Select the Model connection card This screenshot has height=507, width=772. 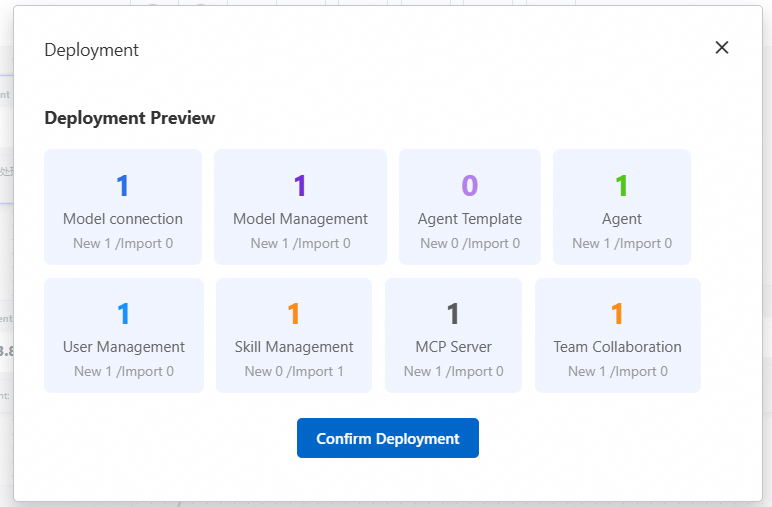click(x=123, y=207)
